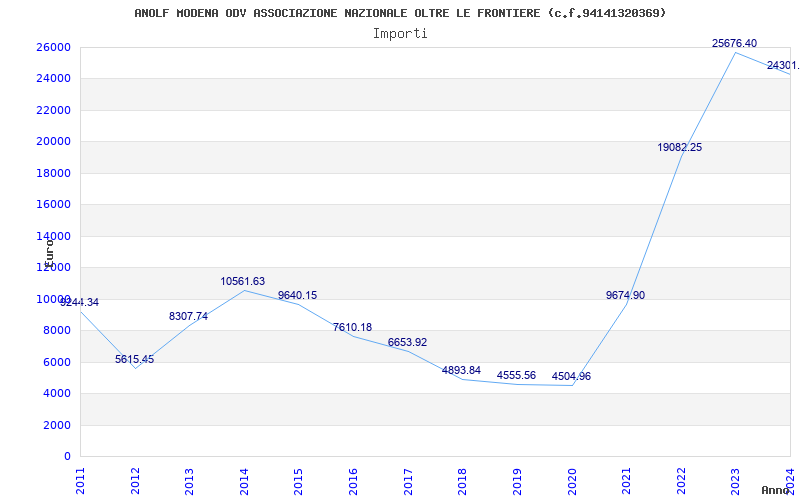Click the x-axis year 2013
The width and height of the screenshot is (800, 500).
coord(190,482)
